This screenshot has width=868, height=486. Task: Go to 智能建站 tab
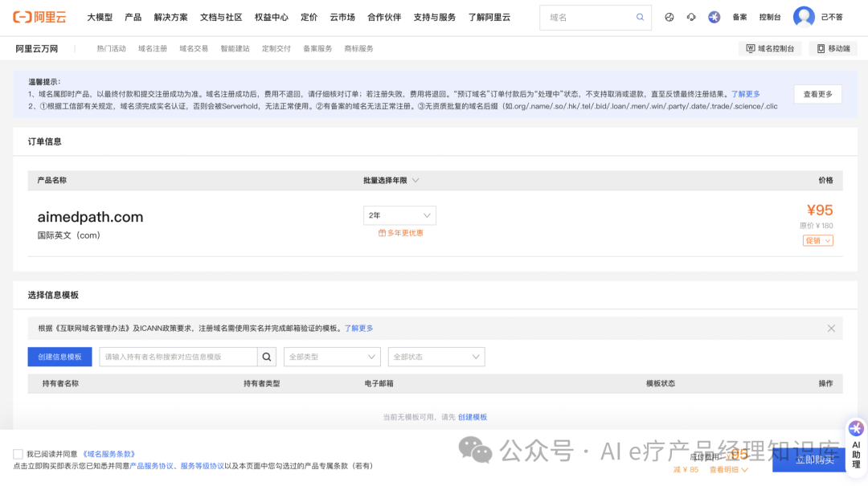point(235,49)
